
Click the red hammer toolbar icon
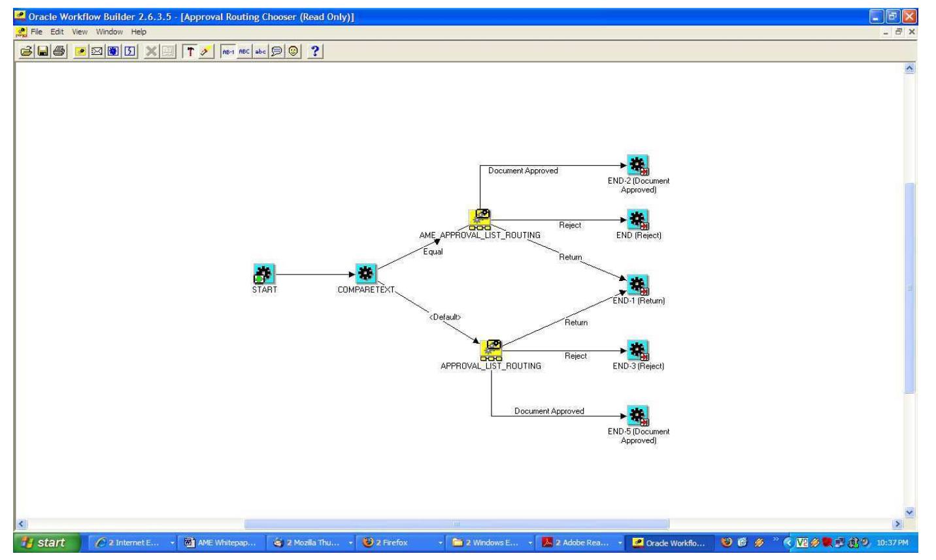click(190, 52)
